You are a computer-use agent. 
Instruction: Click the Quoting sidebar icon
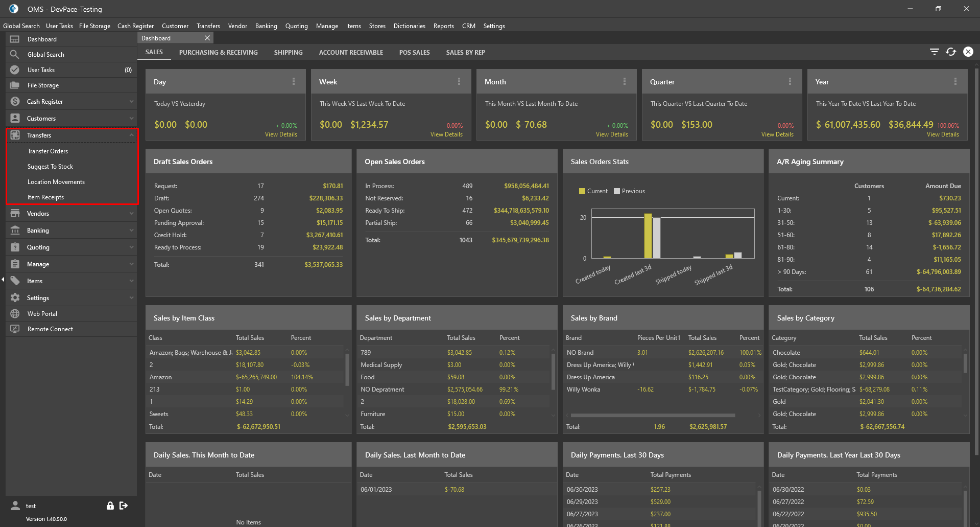[x=15, y=247]
